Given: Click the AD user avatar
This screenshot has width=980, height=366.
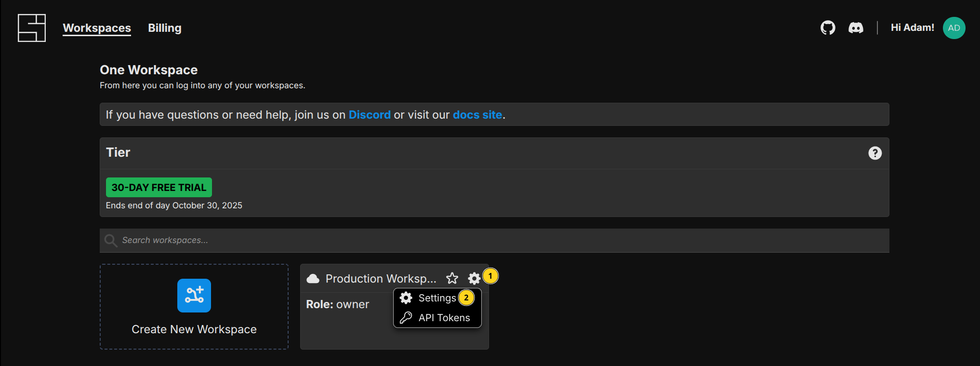Looking at the screenshot, I should [x=954, y=28].
